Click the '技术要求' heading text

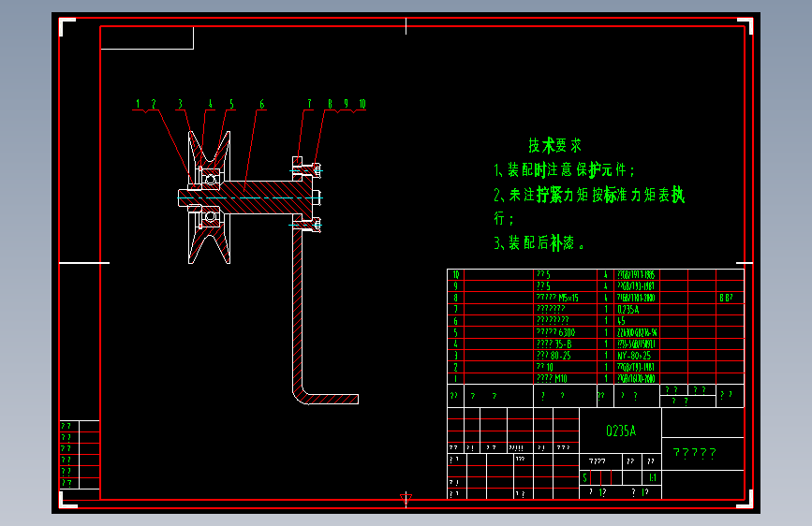(x=554, y=145)
